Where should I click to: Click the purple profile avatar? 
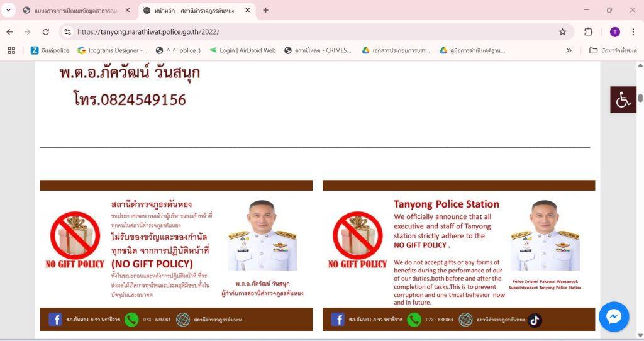614,31
